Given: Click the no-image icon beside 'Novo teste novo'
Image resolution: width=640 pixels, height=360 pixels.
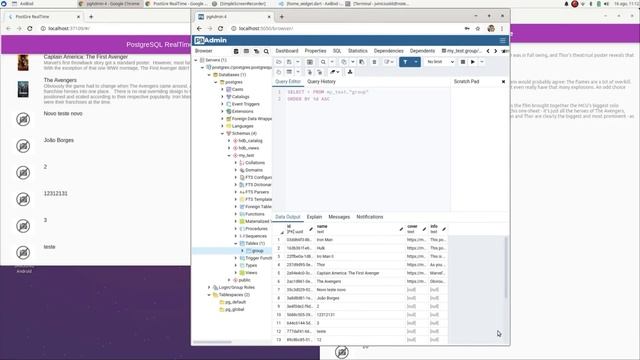Looking at the screenshot, I should [23, 120].
